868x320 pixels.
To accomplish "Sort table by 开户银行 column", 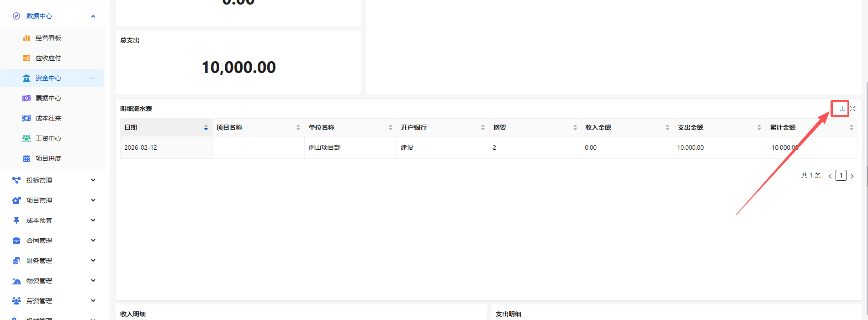I will click(483, 128).
